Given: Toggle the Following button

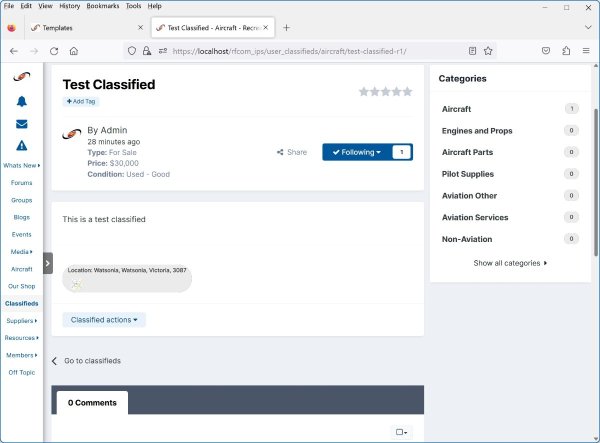Looking at the screenshot, I should 357,152.
